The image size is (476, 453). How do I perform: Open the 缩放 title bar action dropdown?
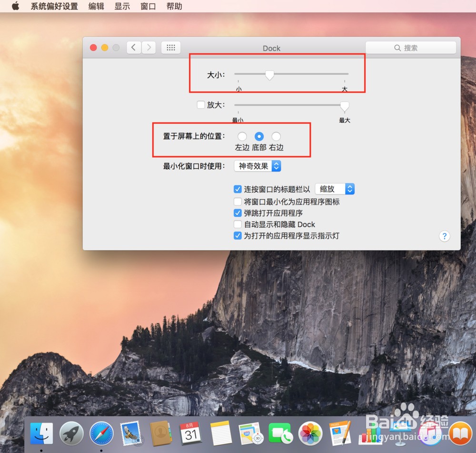[x=335, y=189]
